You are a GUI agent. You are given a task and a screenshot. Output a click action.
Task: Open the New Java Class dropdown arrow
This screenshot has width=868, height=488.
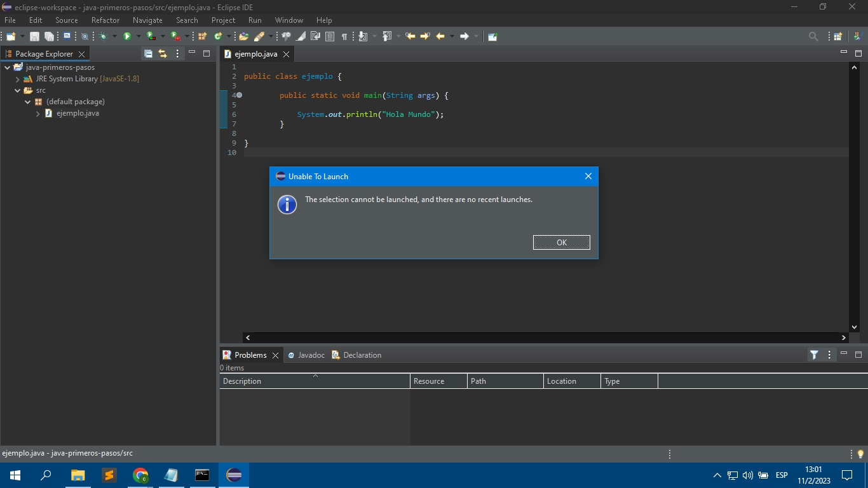(x=229, y=36)
